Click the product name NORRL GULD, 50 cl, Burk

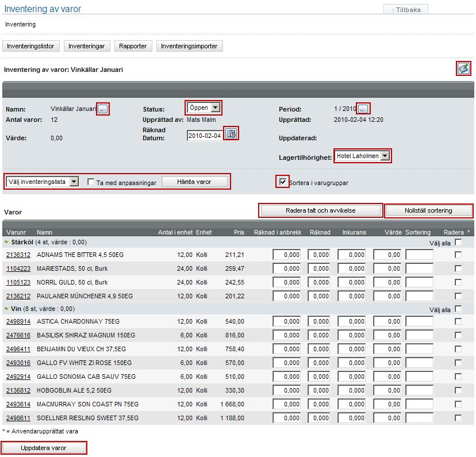72,282
